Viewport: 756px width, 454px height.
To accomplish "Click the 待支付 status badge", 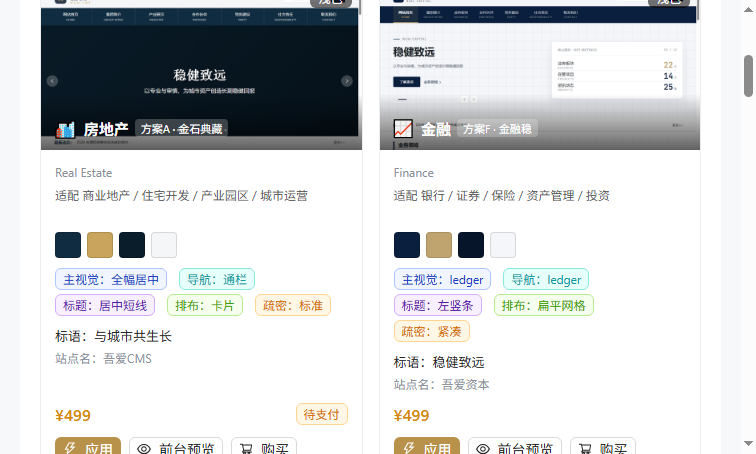I will pos(322,414).
